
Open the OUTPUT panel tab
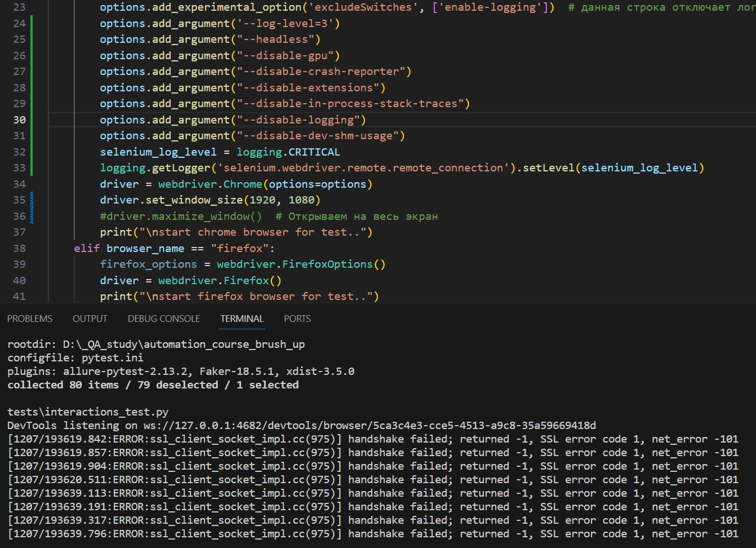pos(90,319)
